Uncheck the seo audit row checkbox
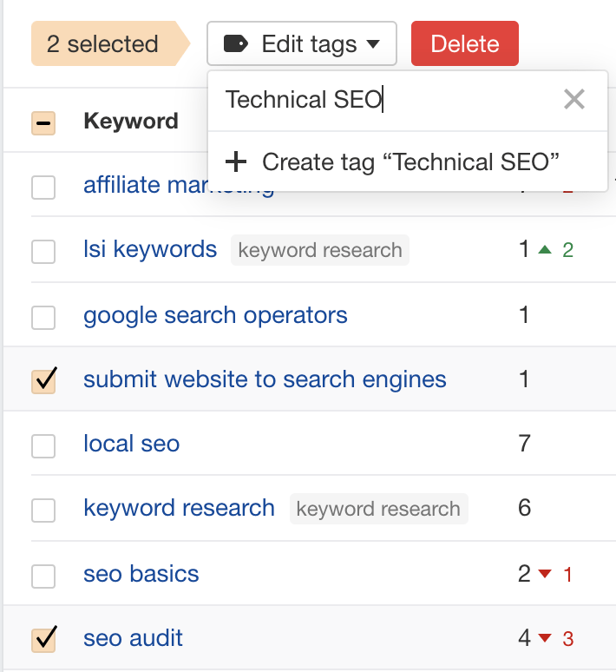 click(43, 640)
